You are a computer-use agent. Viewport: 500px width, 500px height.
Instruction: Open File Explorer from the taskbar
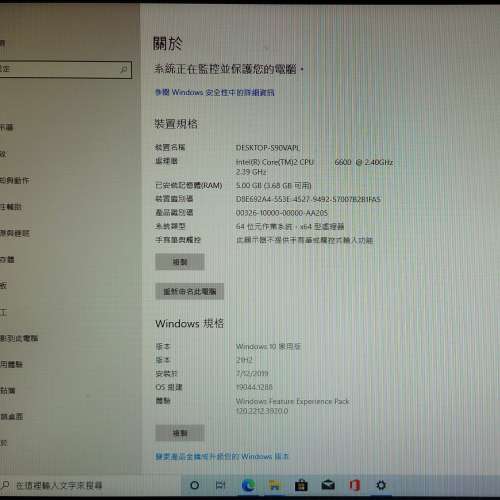[x=274, y=485]
